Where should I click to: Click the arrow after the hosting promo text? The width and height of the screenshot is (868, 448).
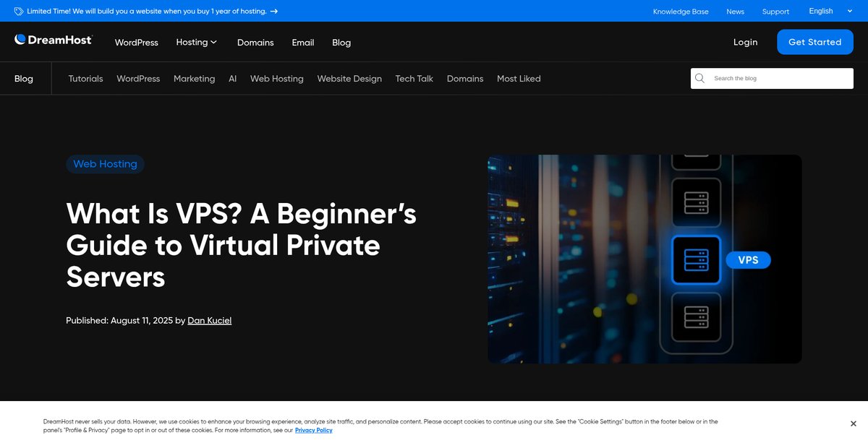(x=274, y=12)
